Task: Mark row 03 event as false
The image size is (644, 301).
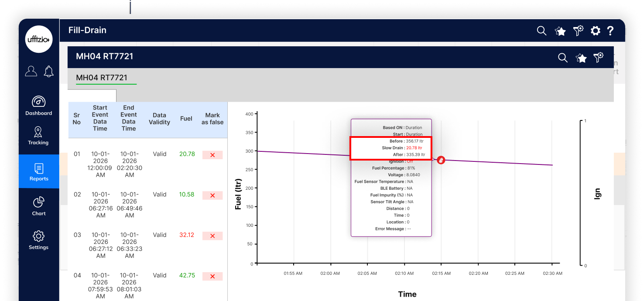Action: pos(212,236)
